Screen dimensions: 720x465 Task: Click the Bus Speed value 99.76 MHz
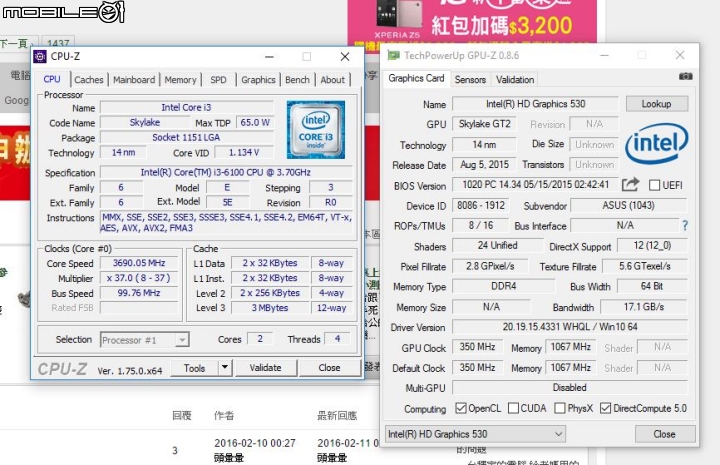[139, 293]
